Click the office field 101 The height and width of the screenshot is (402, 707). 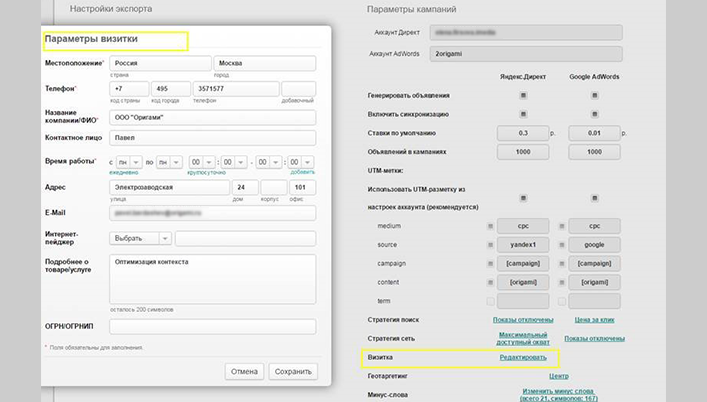[303, 187]
